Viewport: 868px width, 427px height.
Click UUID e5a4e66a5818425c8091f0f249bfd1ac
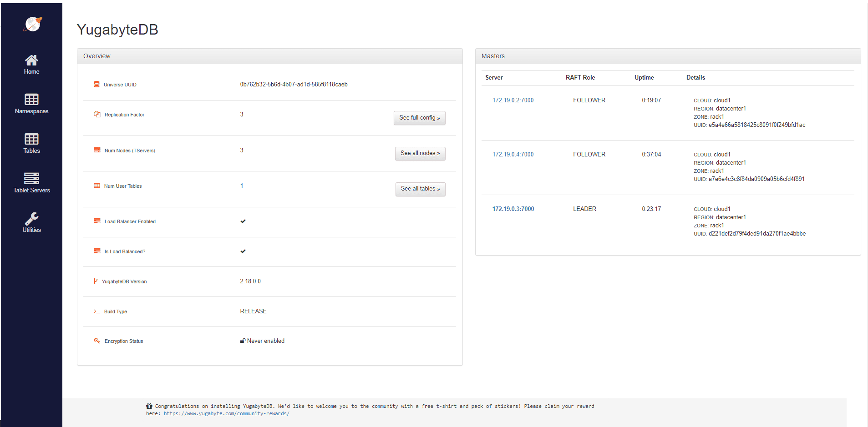point(756,125)
